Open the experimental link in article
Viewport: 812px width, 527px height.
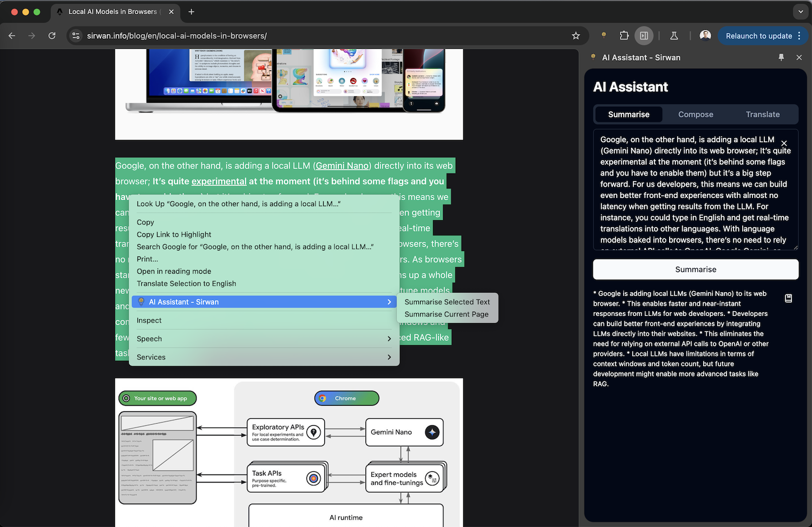(219, 181)
